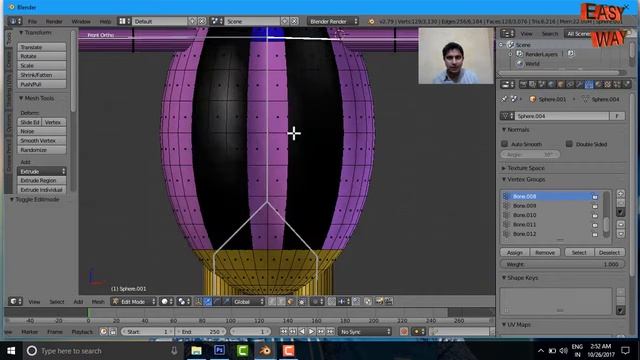Select vertex select mode icon
Viewport: 640px width, 360px height.
pos(271,302)
